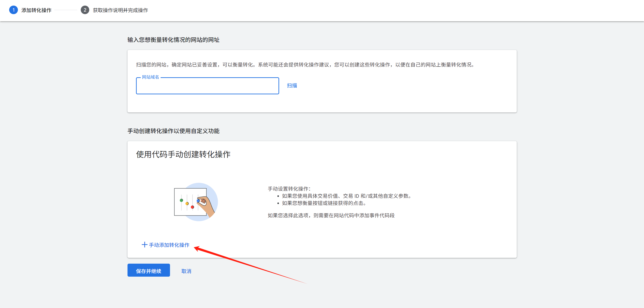
Task: Click the step 2 number circle
Action: 85,10
